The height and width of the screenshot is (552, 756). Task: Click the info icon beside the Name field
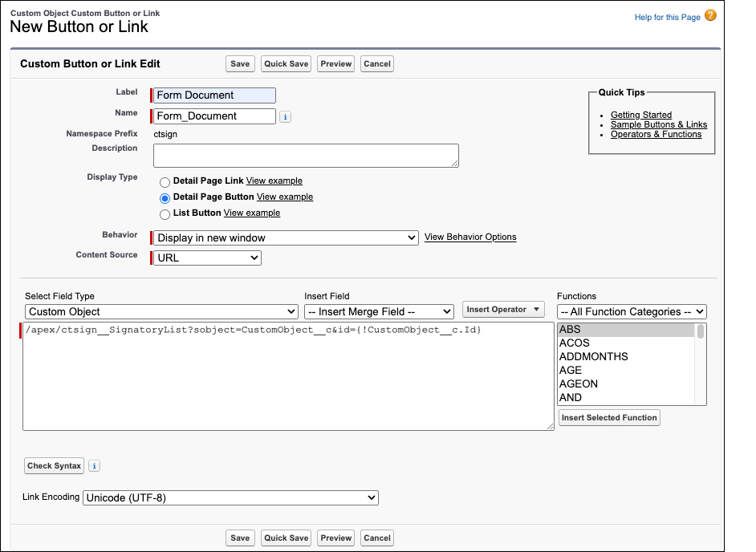coord(287,116)
